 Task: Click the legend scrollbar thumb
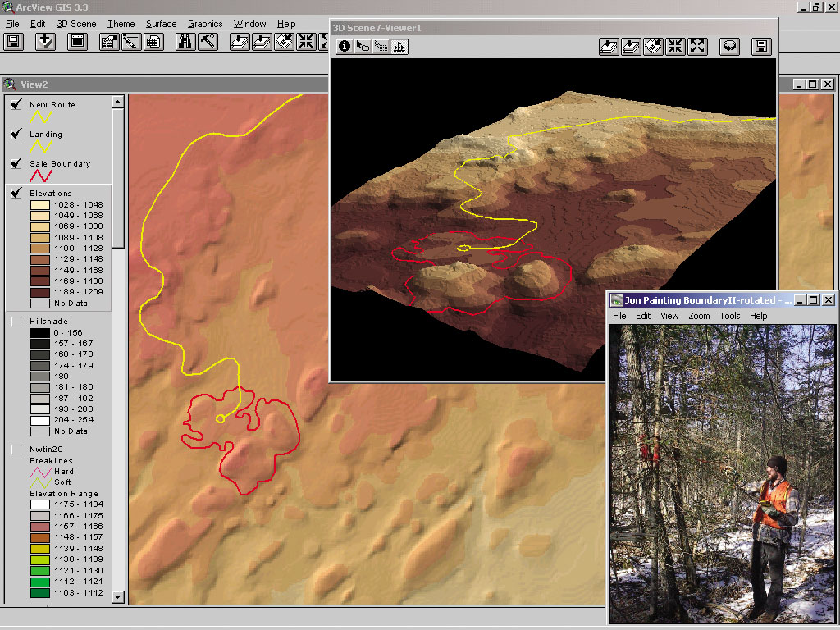point(118,178)
